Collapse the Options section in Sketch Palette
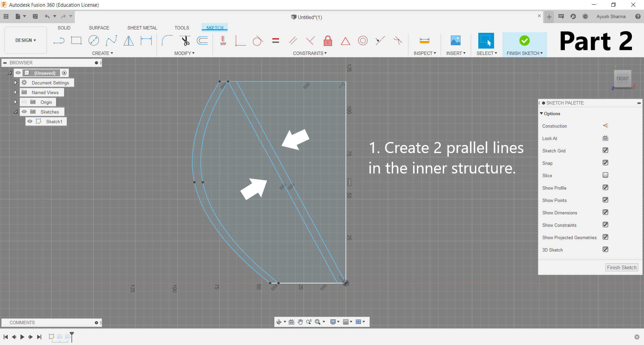This screenshot has height=345, width=644. [541, 114]
